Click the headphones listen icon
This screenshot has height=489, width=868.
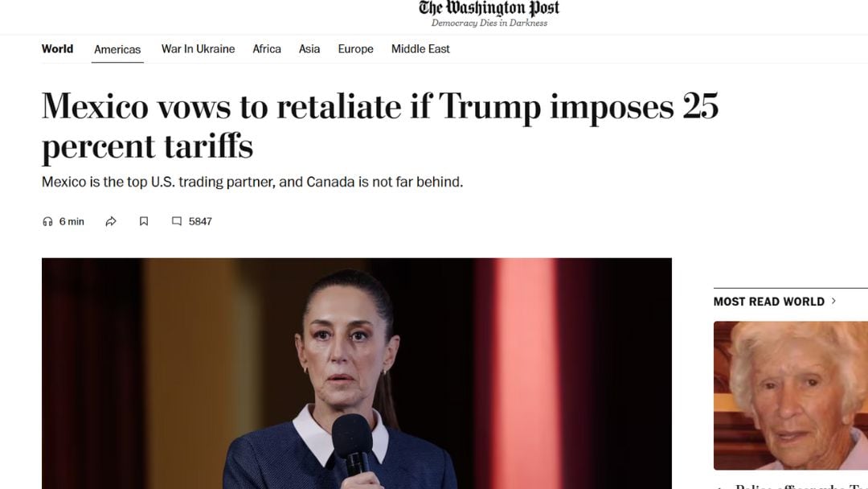[x=47, y=221]
